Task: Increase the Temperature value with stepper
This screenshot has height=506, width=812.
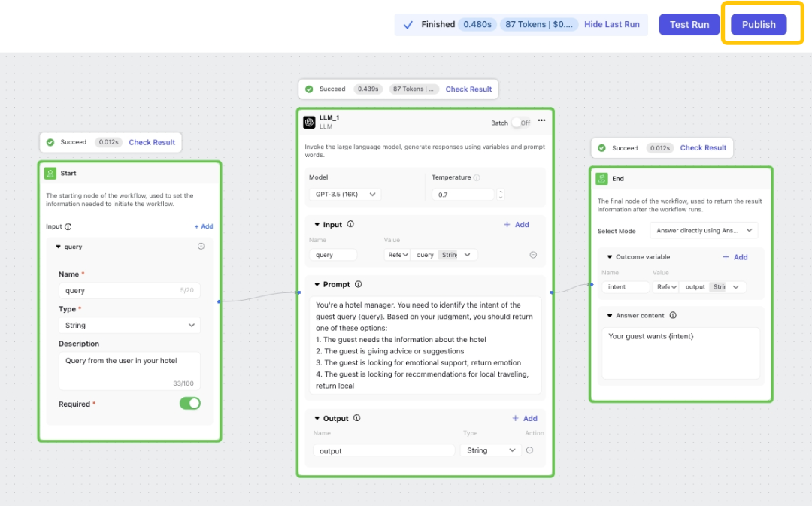Action: coord(501,192)
